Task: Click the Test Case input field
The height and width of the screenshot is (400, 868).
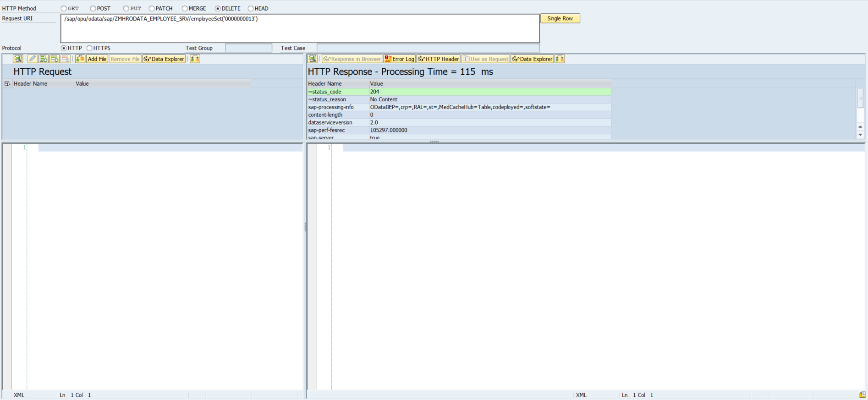Action: point(428,48)
